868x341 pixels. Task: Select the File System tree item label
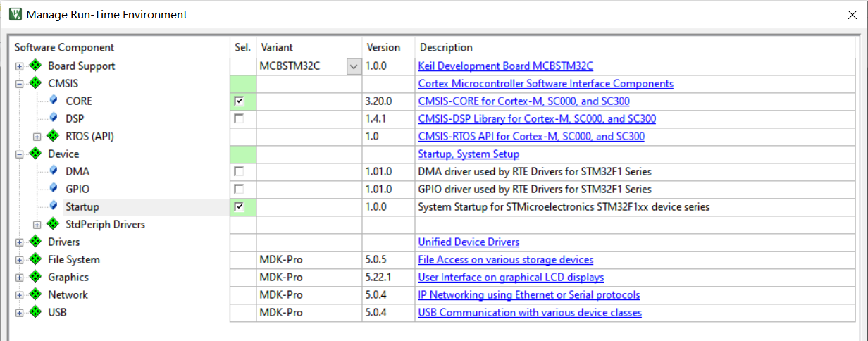(x=74, y=260)
